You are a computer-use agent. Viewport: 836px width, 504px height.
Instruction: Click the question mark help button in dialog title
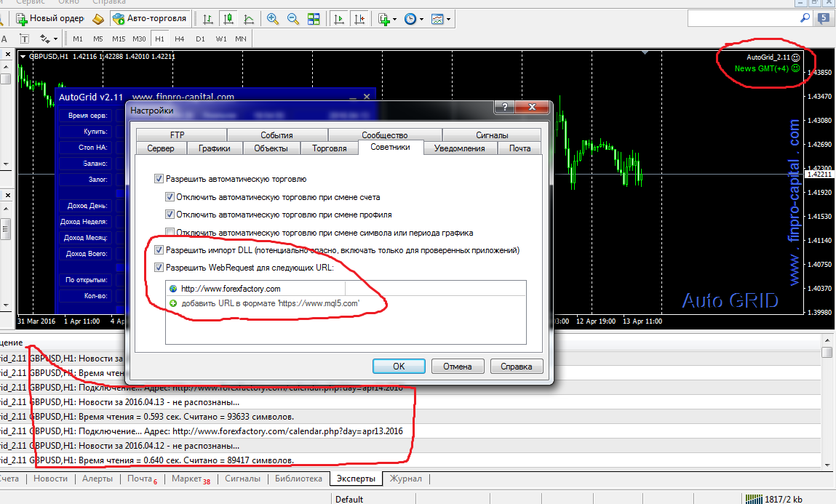click(504, 107)
